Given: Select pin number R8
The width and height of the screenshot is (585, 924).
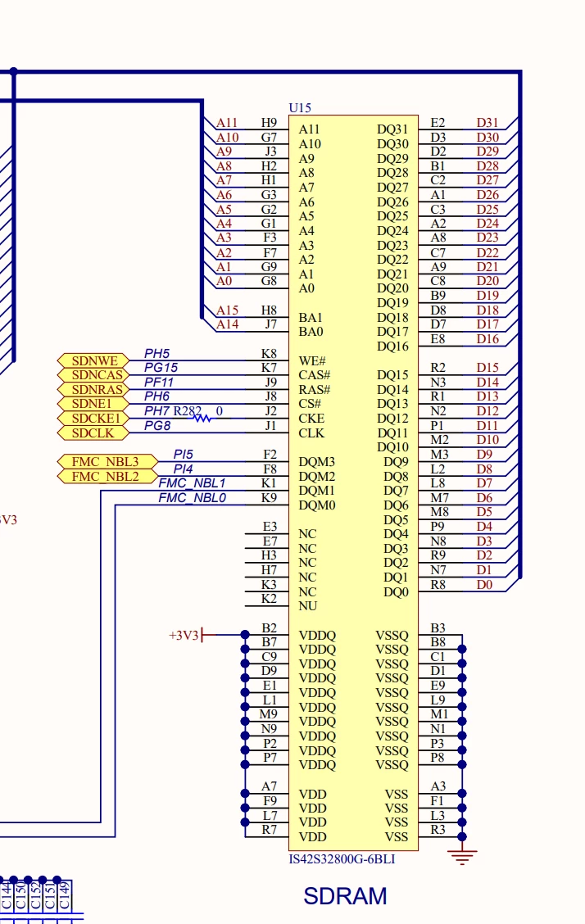Looking at the screenshot, I should pyautogui.click(x=438, y=585).
